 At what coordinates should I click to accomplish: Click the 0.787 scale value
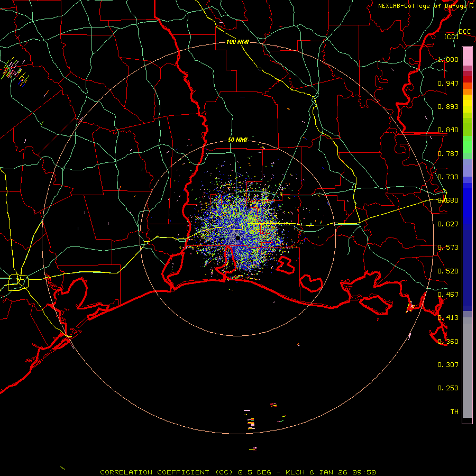[x=448, y=153]
